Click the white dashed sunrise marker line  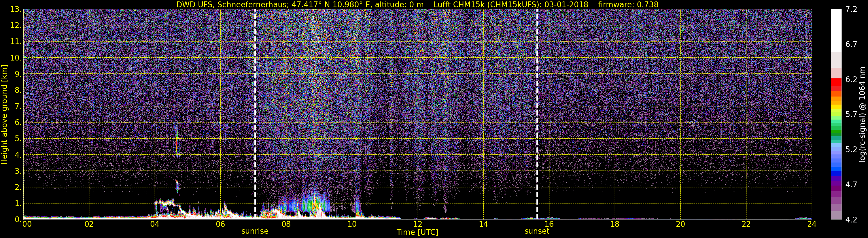click(255, 114)
